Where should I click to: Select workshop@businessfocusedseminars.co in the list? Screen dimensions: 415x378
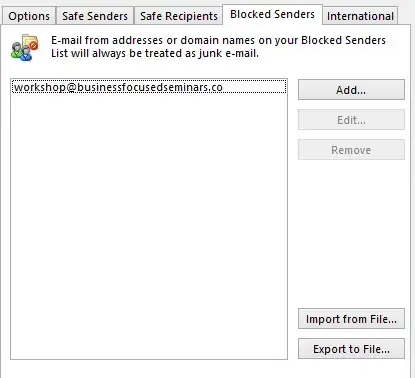(149, 87)
